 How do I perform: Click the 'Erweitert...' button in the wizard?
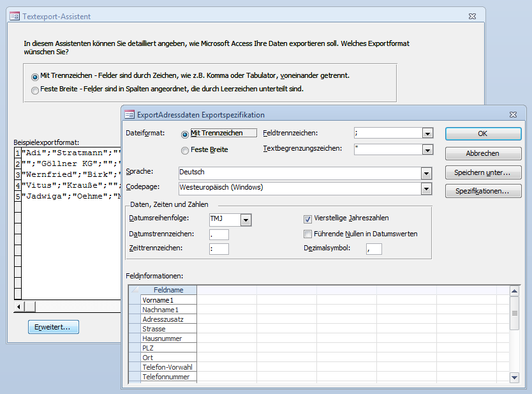pyautogui.click(x=54, y=327)
